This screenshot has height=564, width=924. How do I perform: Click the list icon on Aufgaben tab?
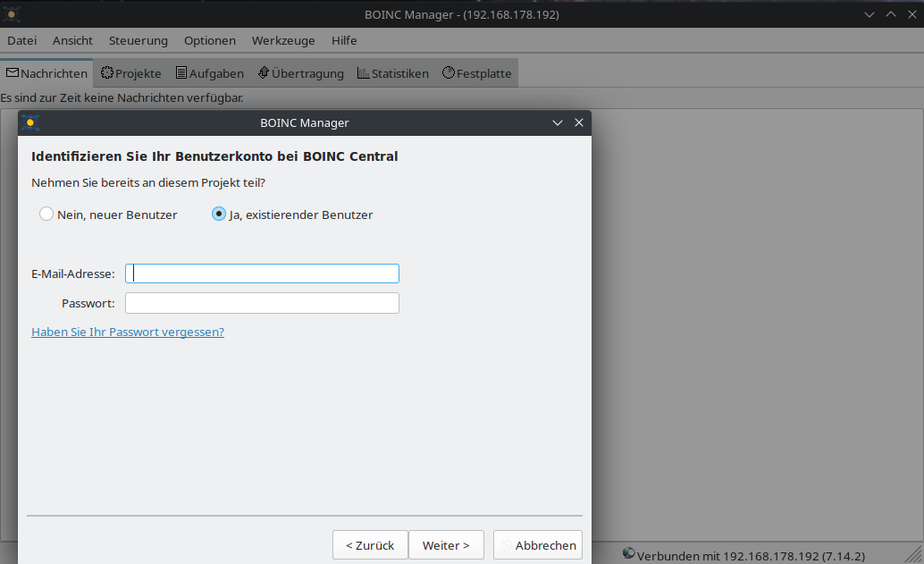tap(181, 73)
